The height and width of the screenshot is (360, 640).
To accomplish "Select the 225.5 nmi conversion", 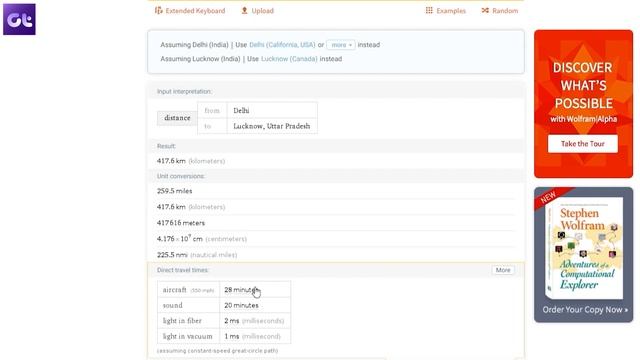I will [172, 255].
